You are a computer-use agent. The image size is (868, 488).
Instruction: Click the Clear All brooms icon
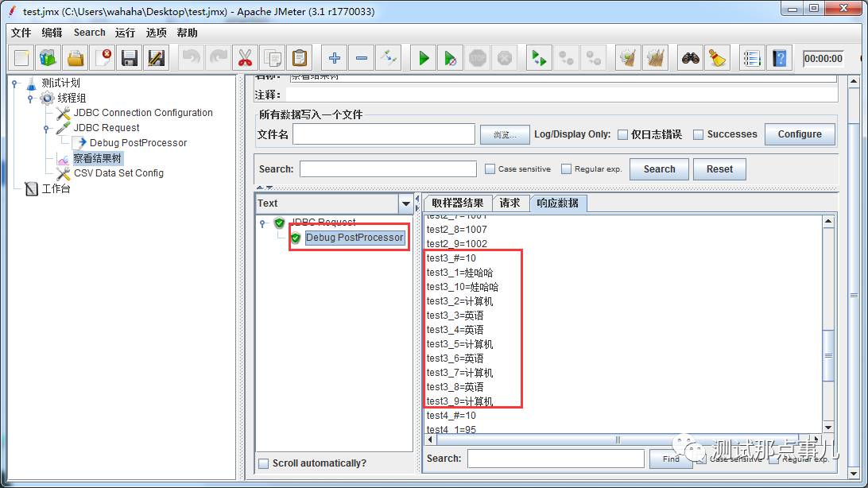[x=655, y=58]
